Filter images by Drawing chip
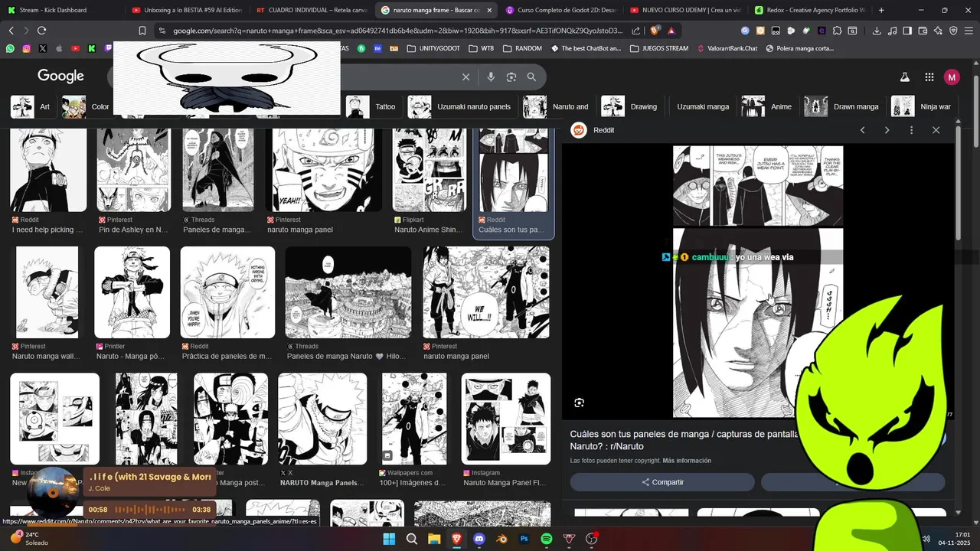The height and width of the screenshot is (551, 980). (x=630, y=106)
